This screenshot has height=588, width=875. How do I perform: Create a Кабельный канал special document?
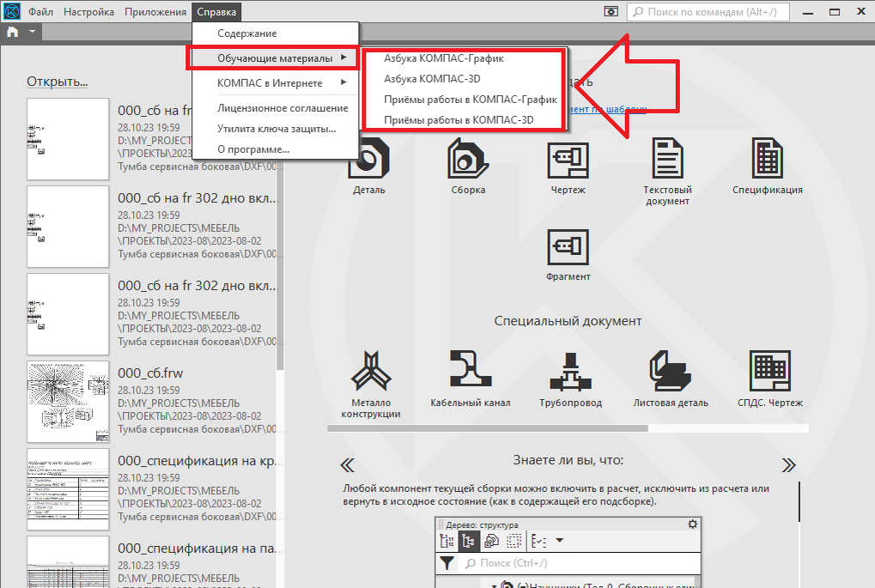coord(471,379)
